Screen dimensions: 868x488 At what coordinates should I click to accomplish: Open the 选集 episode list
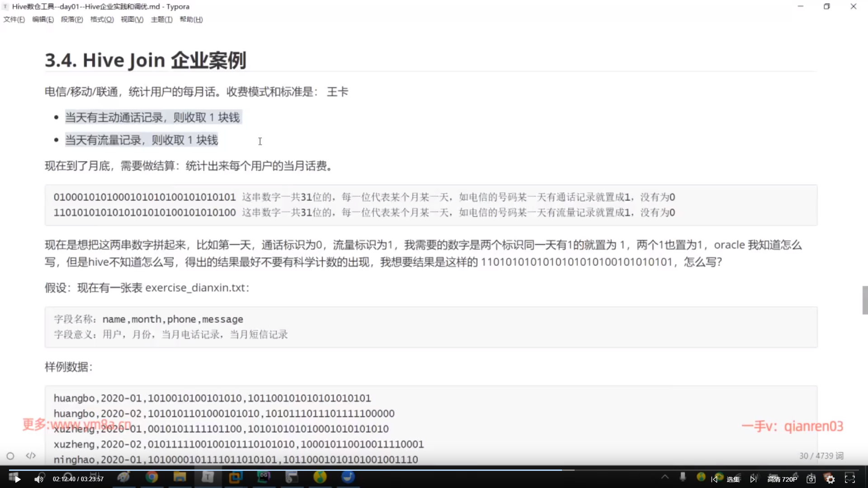click(x=733, y=479)
